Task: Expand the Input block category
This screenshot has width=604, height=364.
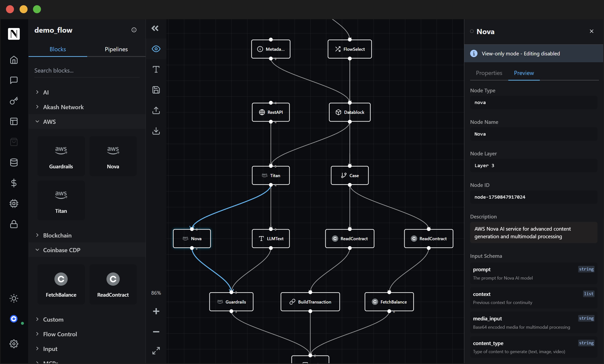Action: 87,349
